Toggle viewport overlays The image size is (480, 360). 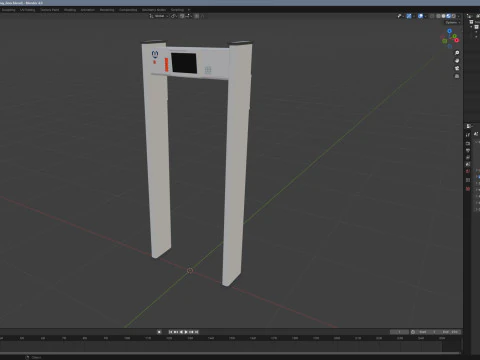click(x=420, y=16)
